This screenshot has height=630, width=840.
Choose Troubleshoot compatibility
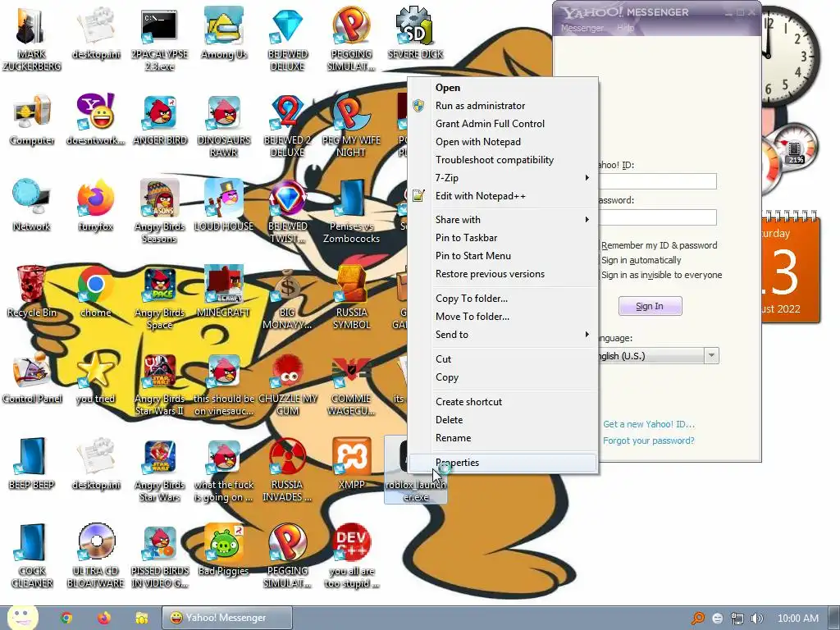pos(503,160)
